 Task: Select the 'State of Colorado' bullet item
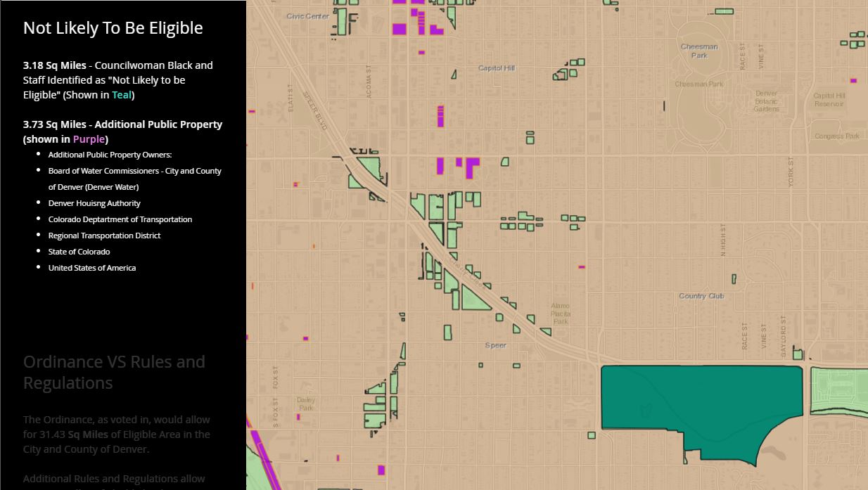pyautogui.click(x=79, y=252)
